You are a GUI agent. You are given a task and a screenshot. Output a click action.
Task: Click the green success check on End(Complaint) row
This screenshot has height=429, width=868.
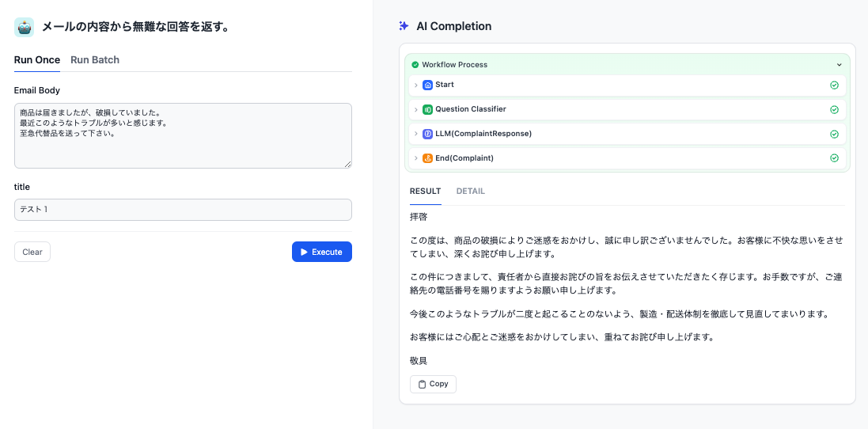click(834, 158)
